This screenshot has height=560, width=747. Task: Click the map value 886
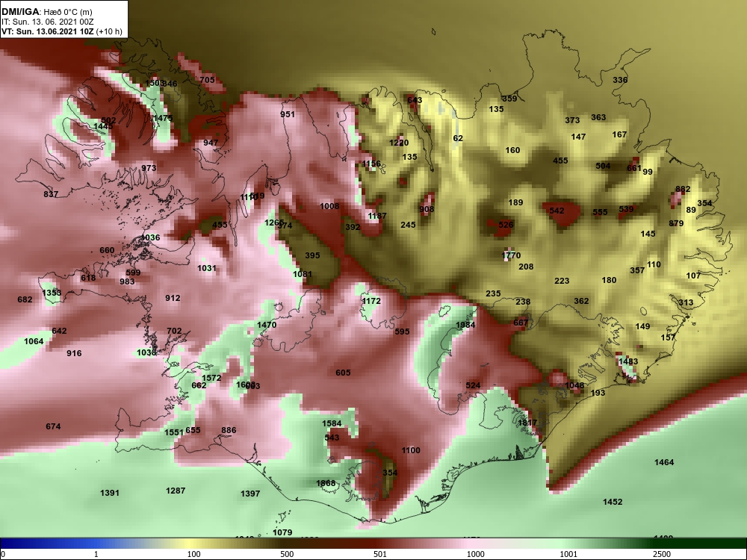pos(229,431)
